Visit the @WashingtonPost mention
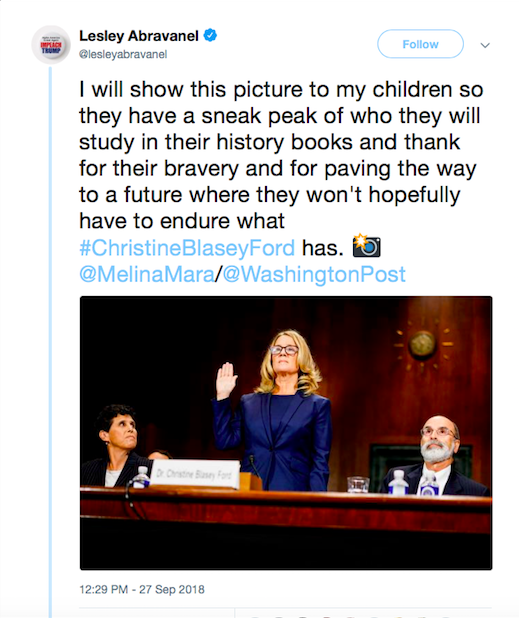 click(x=314, y=274)
